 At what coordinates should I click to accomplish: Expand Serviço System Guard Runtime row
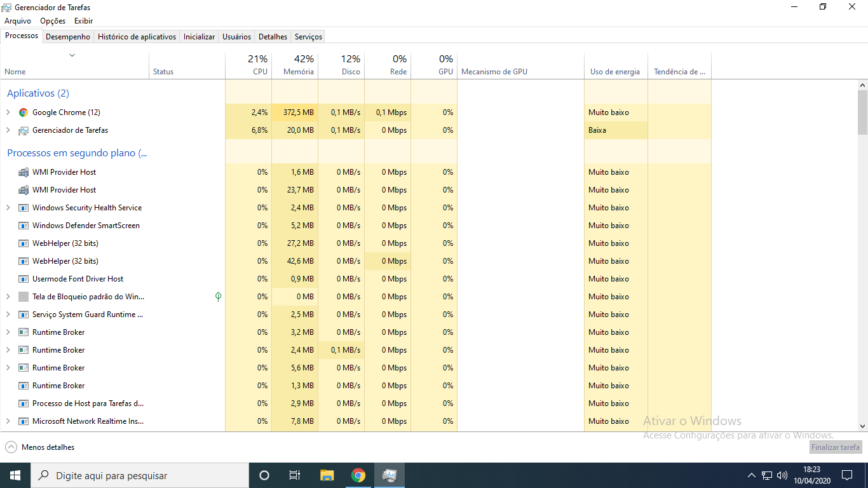[x=8, y=315]
